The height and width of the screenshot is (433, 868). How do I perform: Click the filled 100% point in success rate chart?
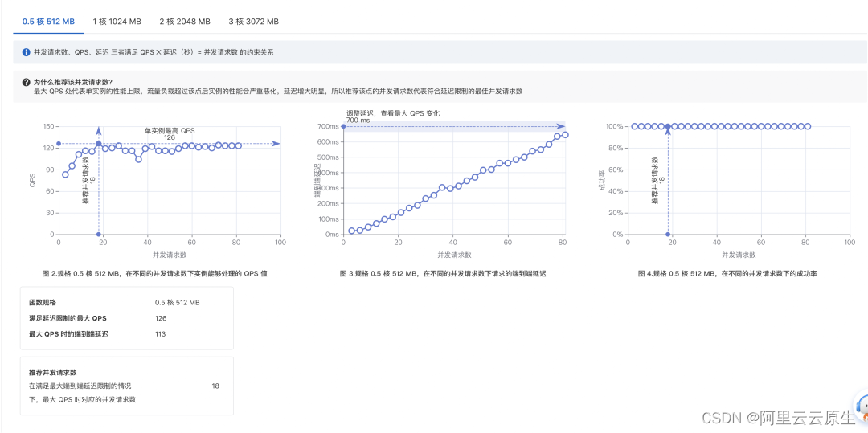[x=668, y=126]
